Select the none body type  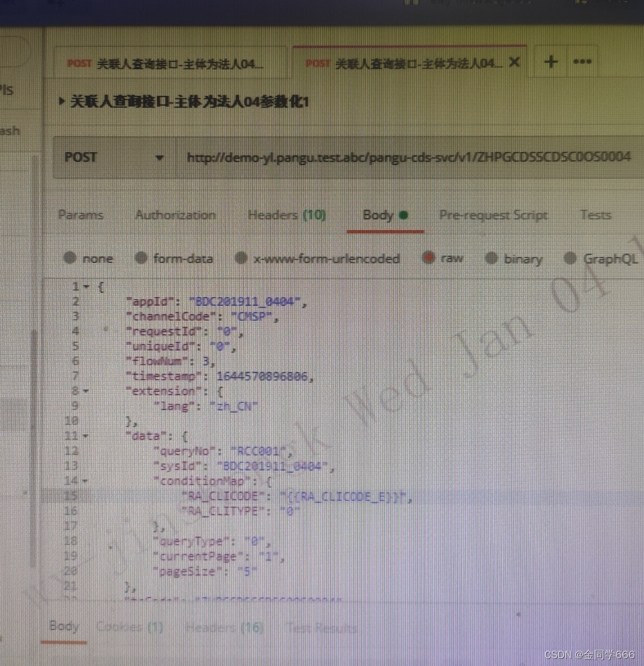(x=88, y=258)
